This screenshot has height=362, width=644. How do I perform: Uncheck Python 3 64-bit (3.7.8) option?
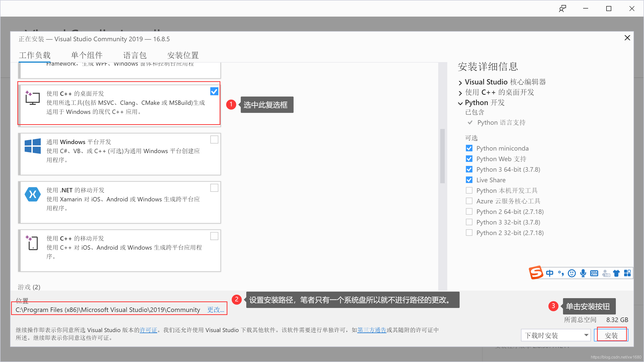(x=469, y=169)
